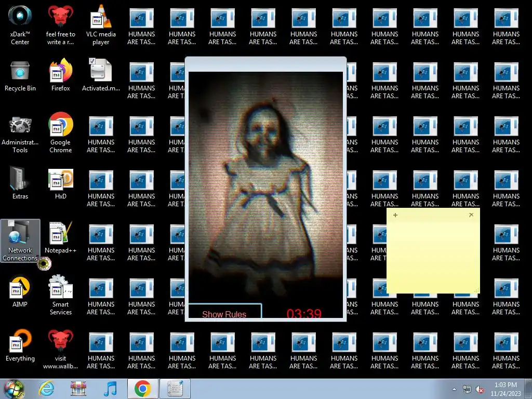The image size is (532, 399).
Task: Open the Windows Start menu
Action: [14, 389]
